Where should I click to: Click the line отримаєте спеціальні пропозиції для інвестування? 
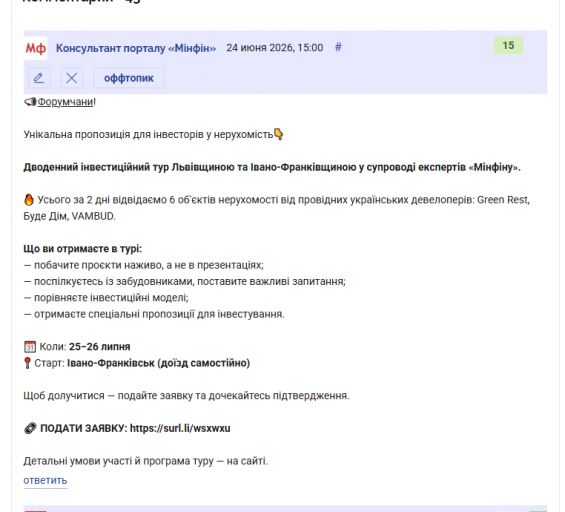[154, 314]
